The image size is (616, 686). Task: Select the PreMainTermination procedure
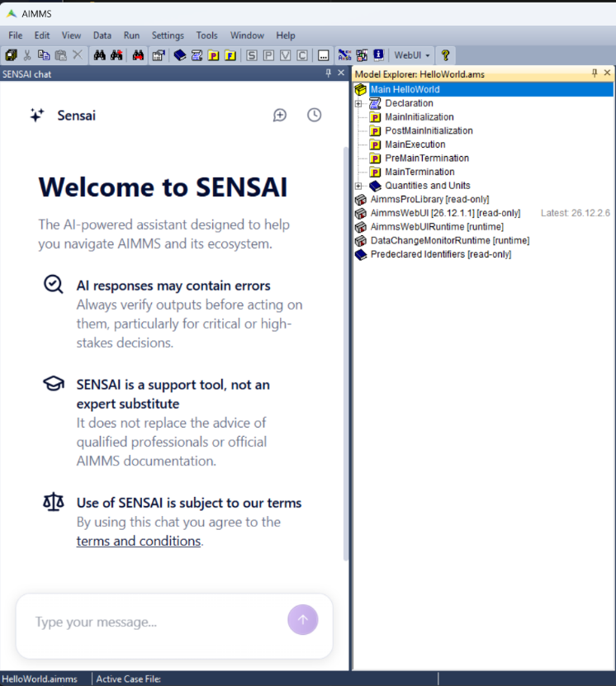click(427, 158)
